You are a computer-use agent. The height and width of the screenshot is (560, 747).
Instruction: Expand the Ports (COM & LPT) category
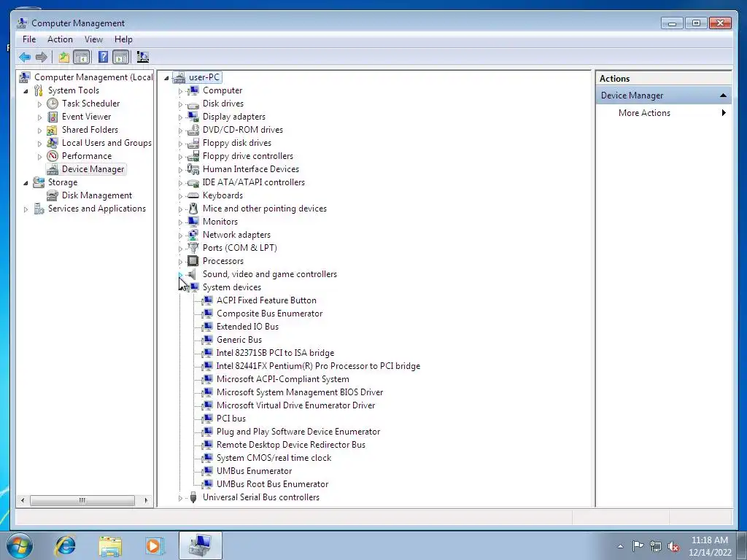(181, 249)
